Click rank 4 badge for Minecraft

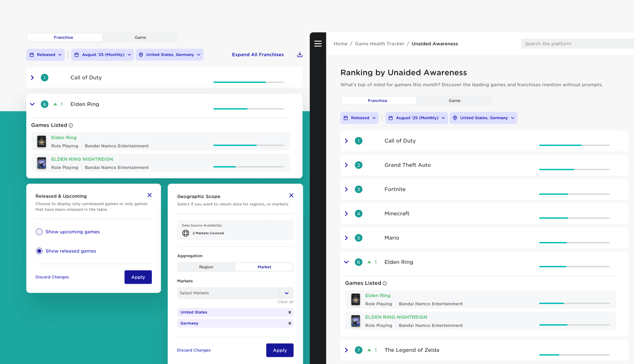358,214
